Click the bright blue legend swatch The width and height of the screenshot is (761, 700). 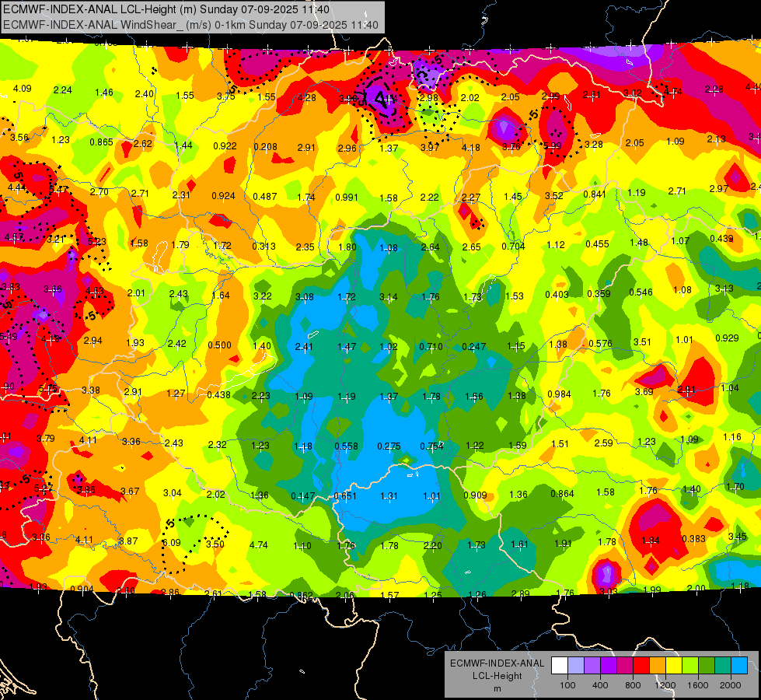tap(740, 665)
